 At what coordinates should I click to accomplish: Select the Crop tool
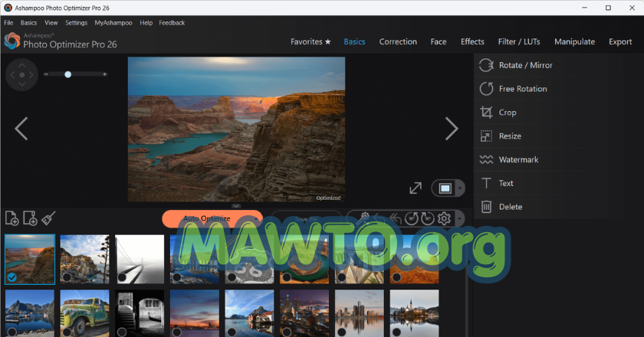531,113
